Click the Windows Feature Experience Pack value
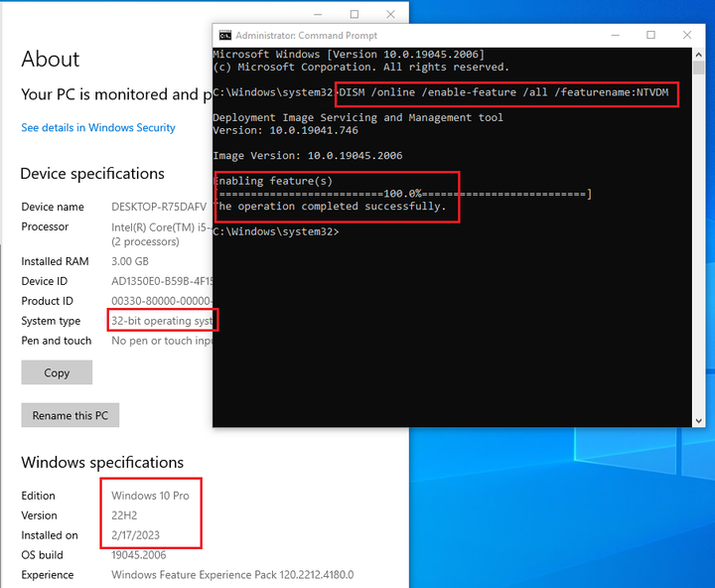Image resolution: width=715 pixels, height=588 pixels. [232, 575]
